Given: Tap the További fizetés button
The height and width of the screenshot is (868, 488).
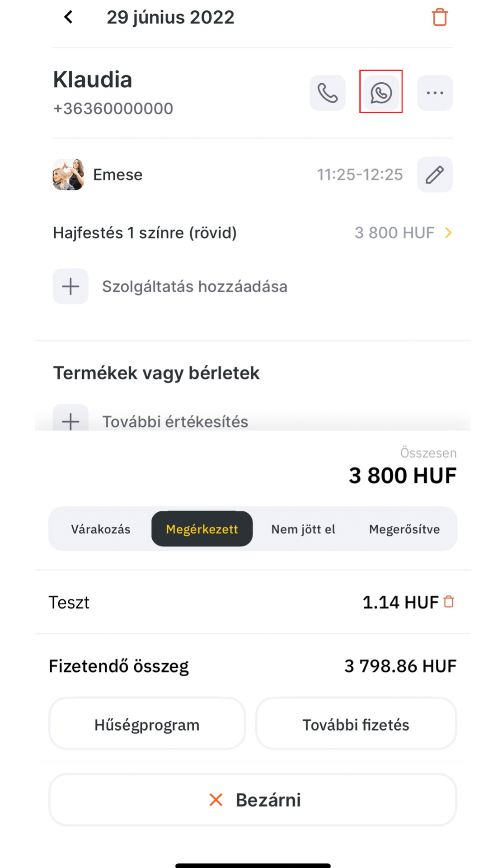Looking at the screenshot, I should tap(356, 725).
